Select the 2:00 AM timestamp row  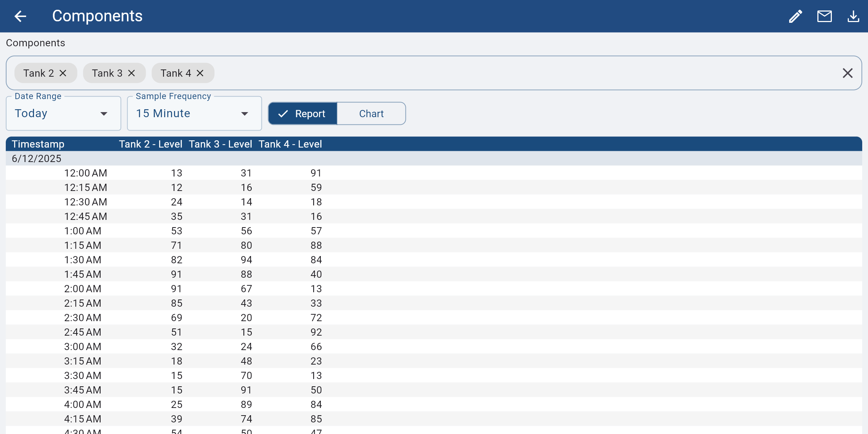coord(434,289)
